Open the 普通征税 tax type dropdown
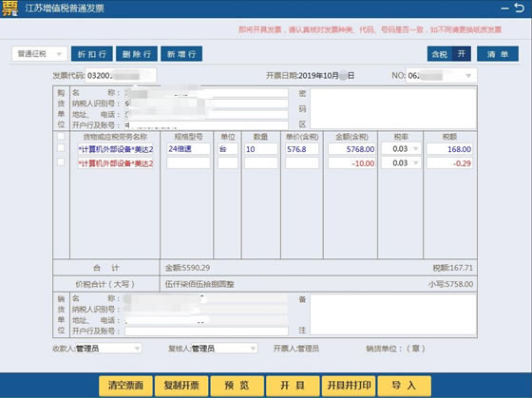 (40, 53)
